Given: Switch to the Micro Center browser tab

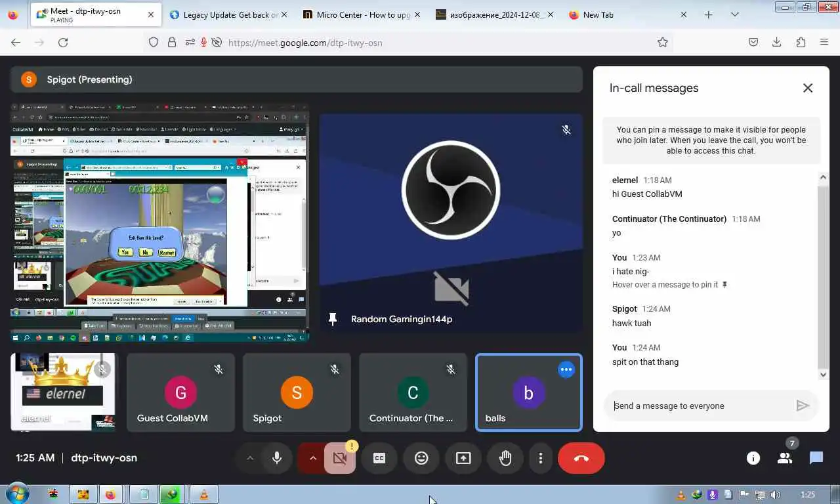Looking at the screenshot, I should pos(363,14).
